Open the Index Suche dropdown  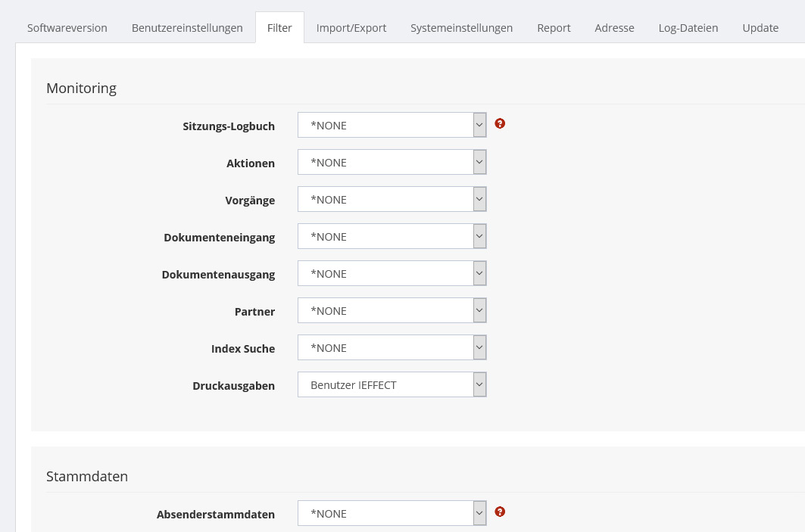tap(392, 348)
